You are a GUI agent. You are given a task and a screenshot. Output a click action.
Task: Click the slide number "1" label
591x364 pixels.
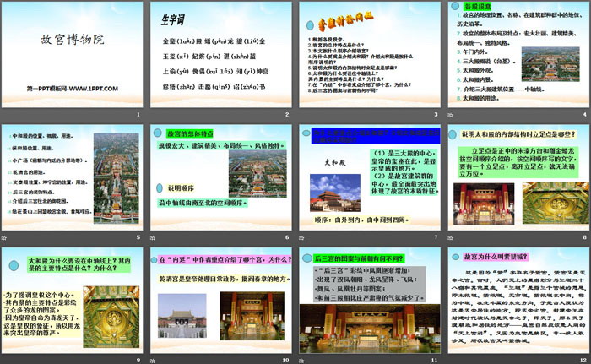[138, 114]
